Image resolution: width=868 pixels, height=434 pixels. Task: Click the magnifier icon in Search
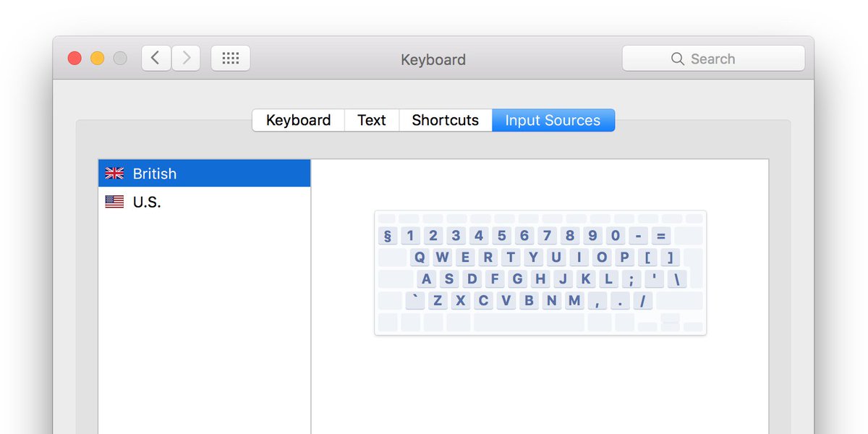click(x=678, y=59)
